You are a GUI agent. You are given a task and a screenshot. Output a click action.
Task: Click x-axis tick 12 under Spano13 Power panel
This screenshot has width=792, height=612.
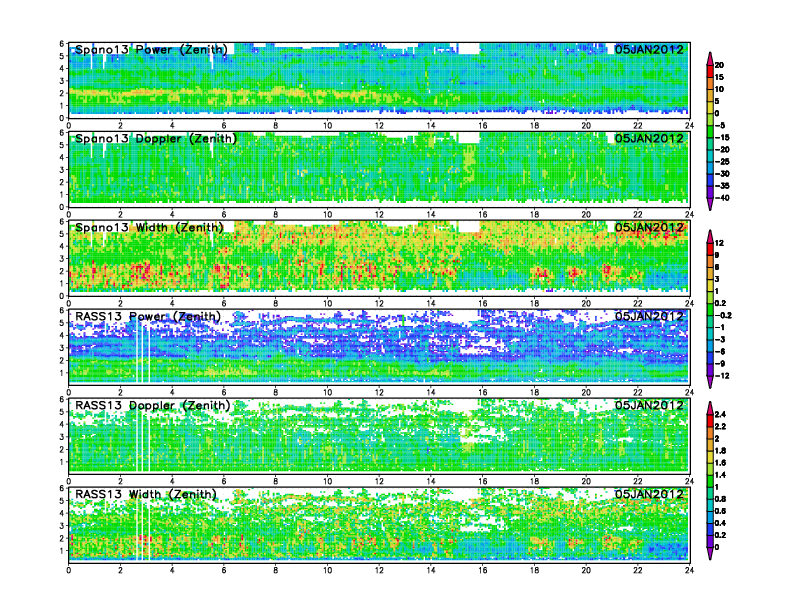click(x=379, y=126)
